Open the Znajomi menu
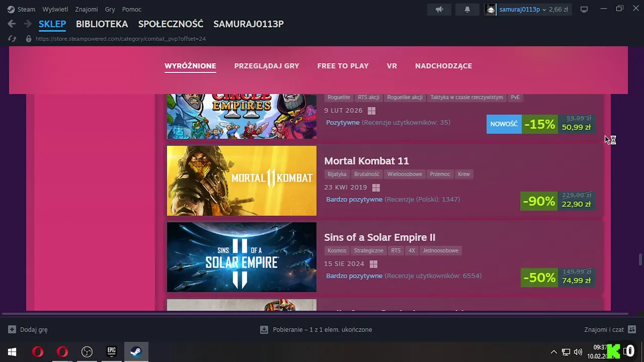 click(87, 9)
